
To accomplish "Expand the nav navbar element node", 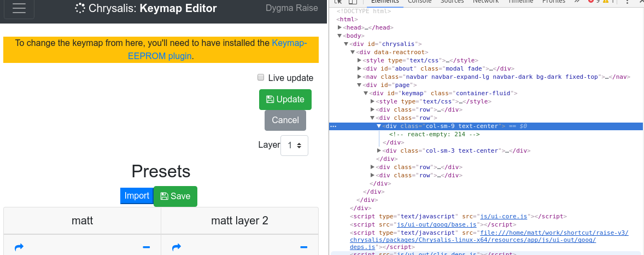I will click(359, 77).
